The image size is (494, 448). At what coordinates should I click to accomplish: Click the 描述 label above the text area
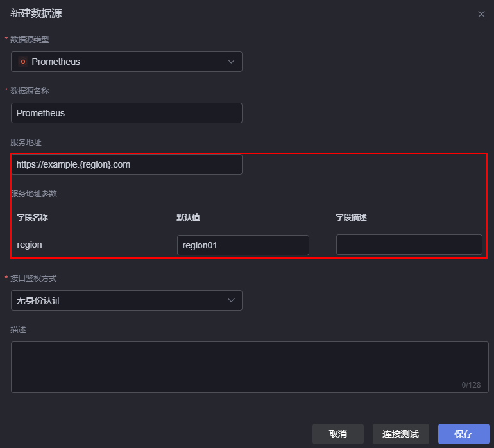[x=18, y=330]
